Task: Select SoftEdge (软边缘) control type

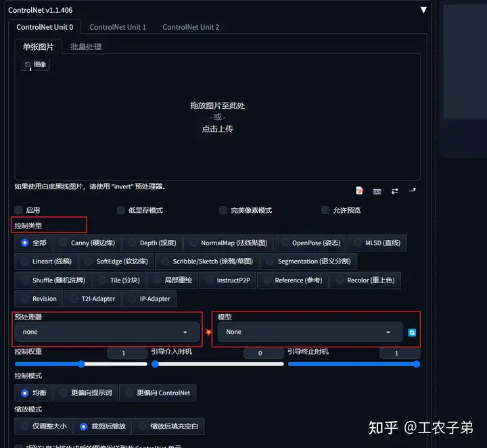Action: click(x=116, y=262)
